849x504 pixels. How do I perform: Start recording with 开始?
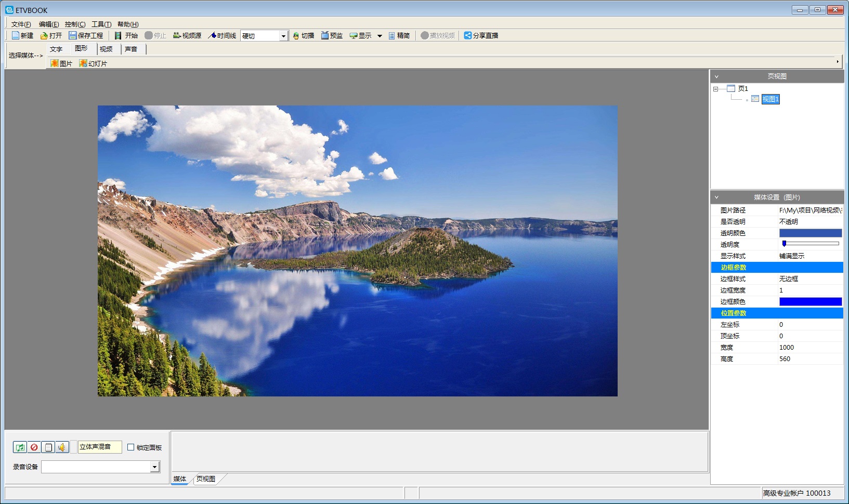point(126,35)
